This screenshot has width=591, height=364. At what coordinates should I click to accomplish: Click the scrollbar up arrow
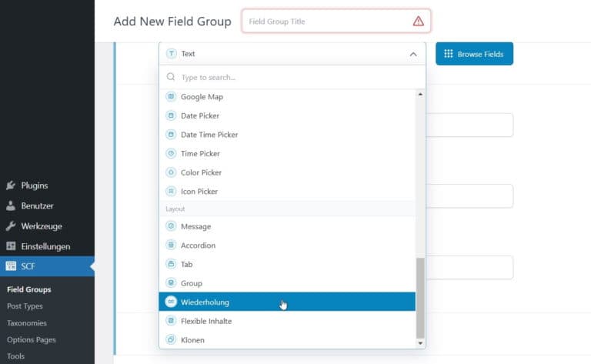click(420, 94)
